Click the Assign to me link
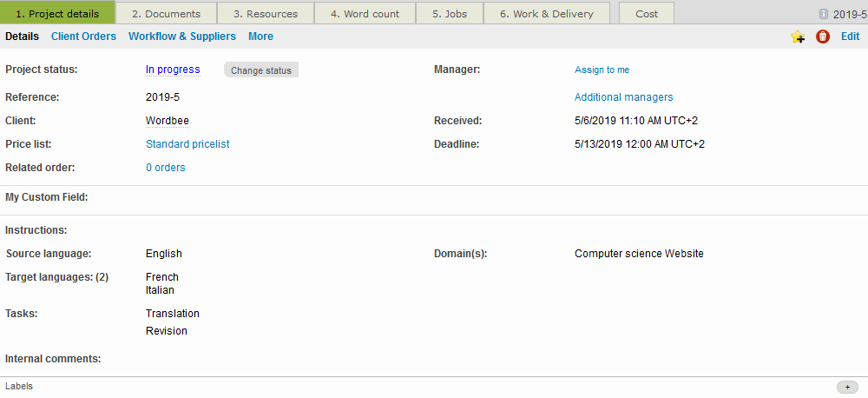Viewport: 868px width, 398px height. click(602, 70)
